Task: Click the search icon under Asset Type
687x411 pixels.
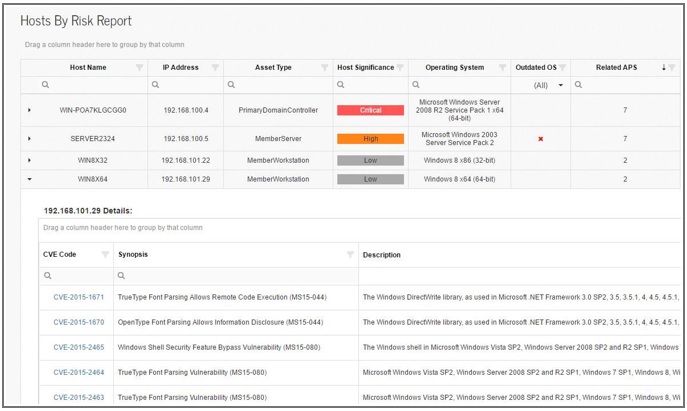Action: tap(231, 85)
